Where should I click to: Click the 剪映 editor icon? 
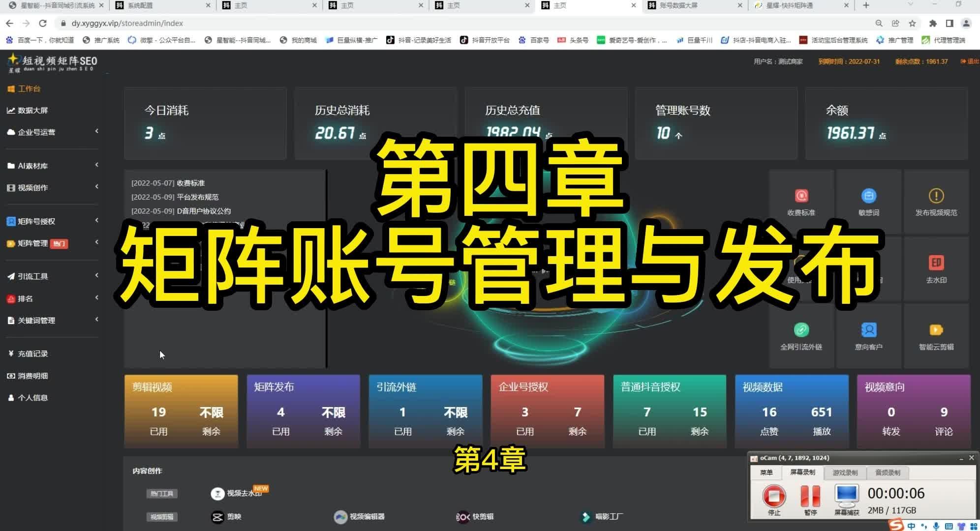tap(217, 517)
